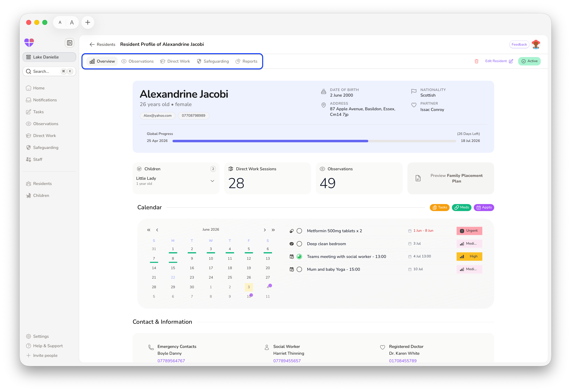
Task: Click the red delete resident trash icon
Action: (x=476, y=61)
